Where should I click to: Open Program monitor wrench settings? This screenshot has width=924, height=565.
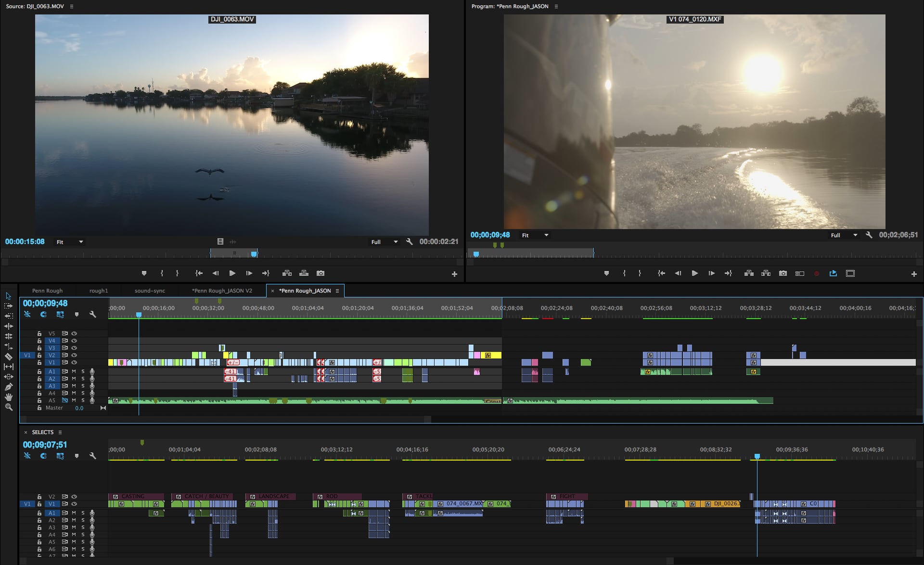click(869, 235)
